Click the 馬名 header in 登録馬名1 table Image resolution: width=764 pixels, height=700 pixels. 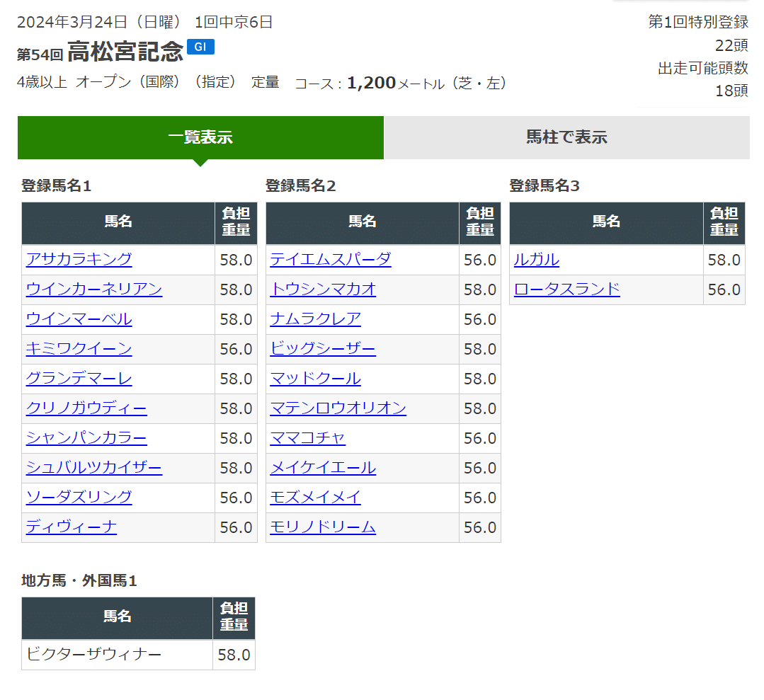tap(118, 222)
